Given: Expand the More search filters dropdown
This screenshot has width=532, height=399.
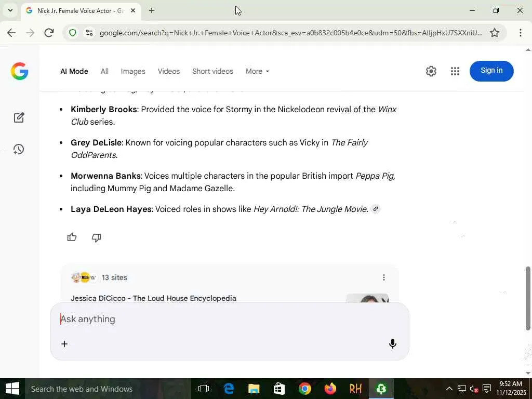Looking at the screenshot, I should (x=258, y=71).
